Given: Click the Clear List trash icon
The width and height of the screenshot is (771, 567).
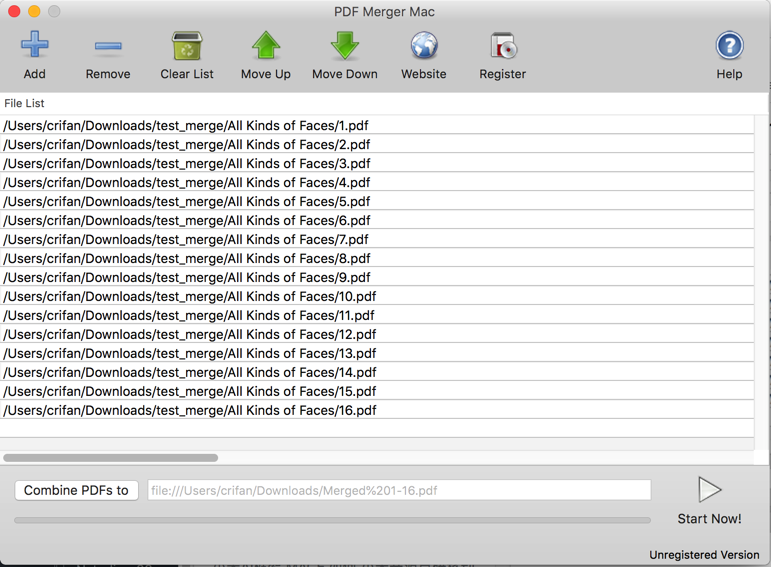Looking at the screenshot, I should coord(187,45).
